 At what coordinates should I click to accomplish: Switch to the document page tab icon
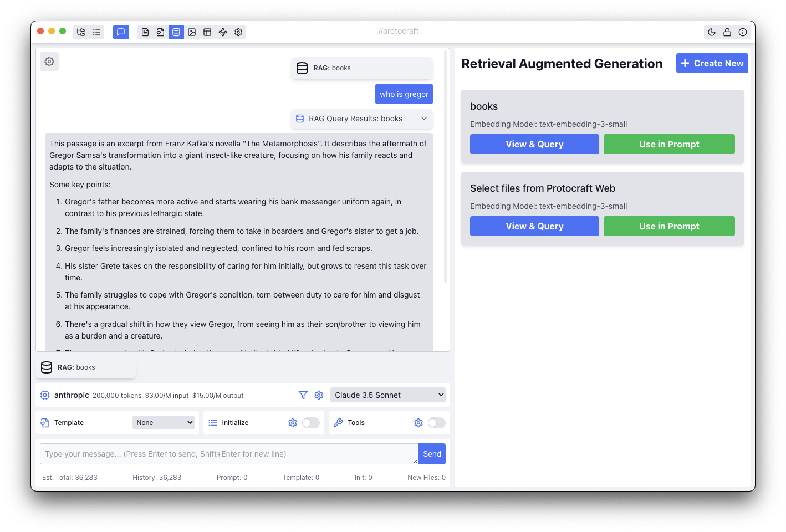click(145, 32)
